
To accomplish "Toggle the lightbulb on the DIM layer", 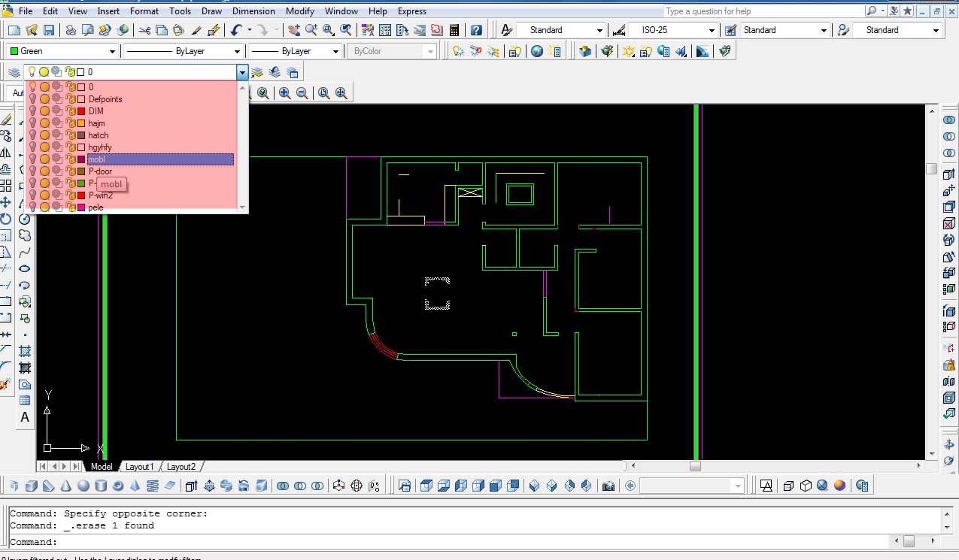I will pos(32,111).
